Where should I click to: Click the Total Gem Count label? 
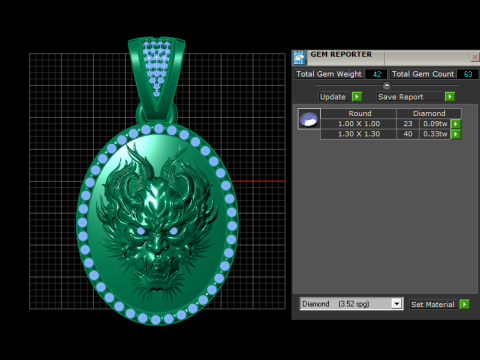pyautogui.click(x=423, y=74)
